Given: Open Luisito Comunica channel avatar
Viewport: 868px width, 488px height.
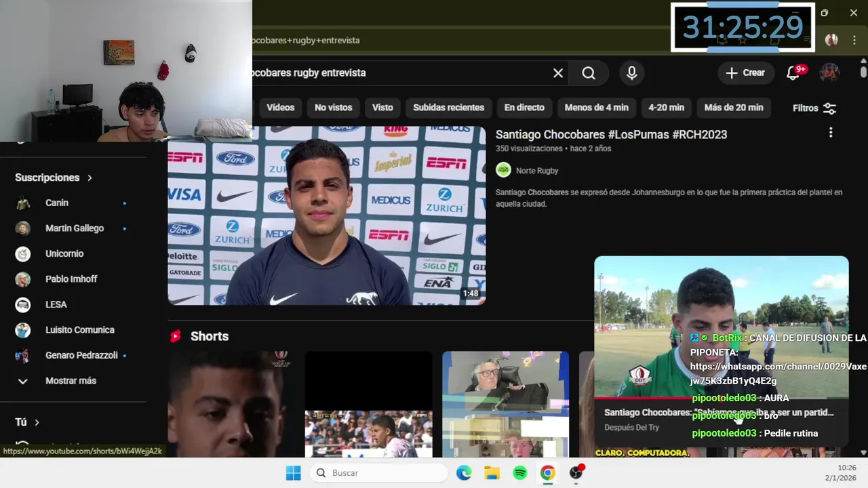Looking at the screenshot, I should 23,330.
